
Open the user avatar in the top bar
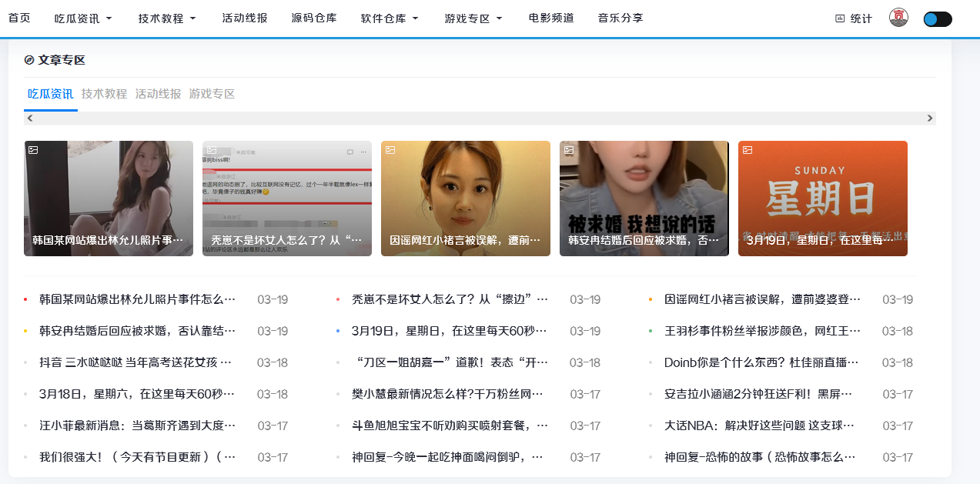tap(898, 18)
